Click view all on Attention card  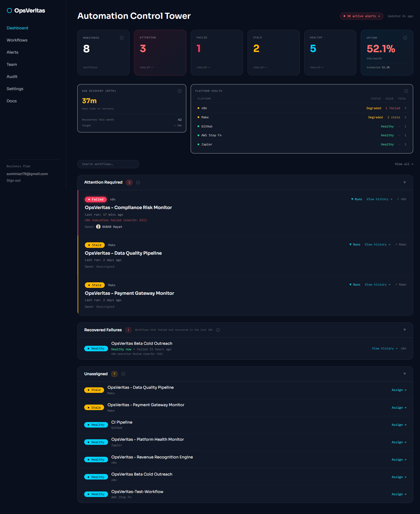pos(146,67)
